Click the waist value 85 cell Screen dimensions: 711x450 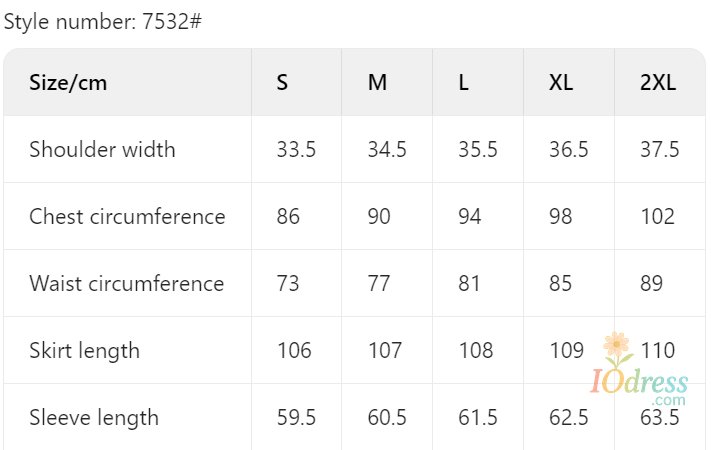point(561,284)
